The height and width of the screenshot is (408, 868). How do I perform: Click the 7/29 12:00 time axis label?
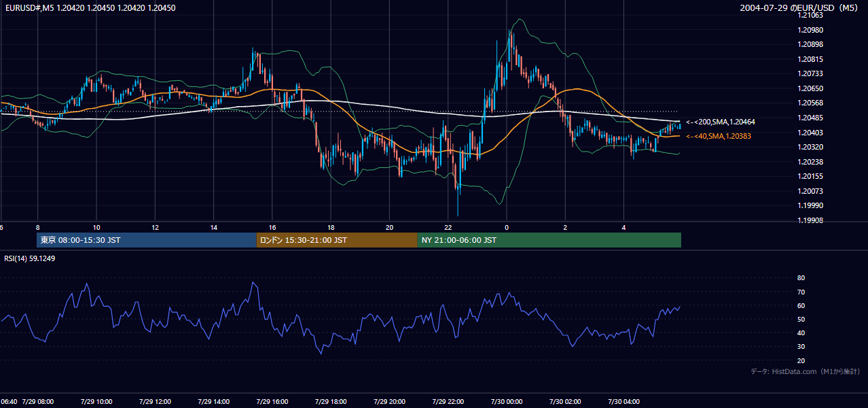point(155,401)
